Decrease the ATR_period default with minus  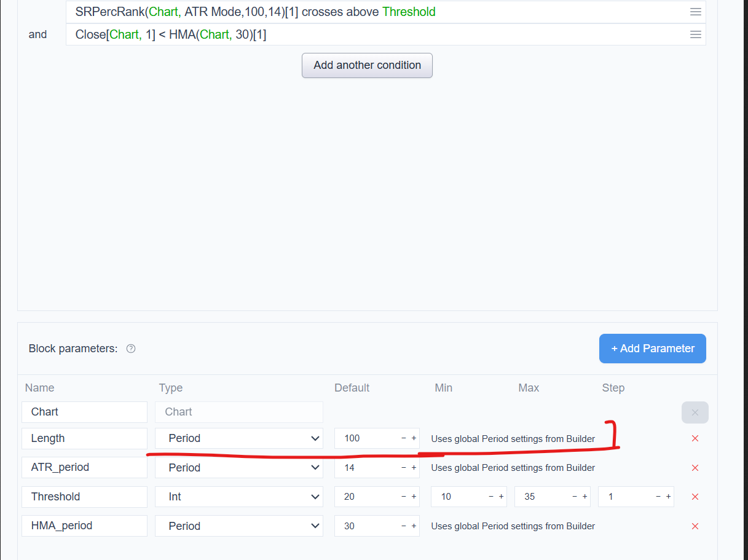(x=404, y=468)
